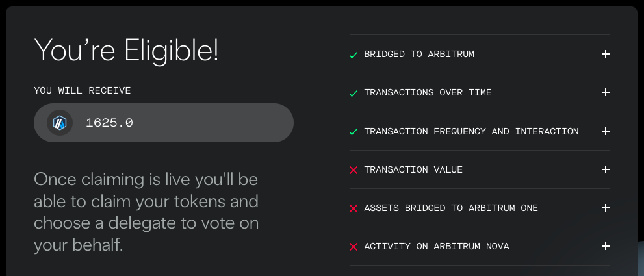Click red X beside Transaction Value
Image resolution: width=644 pixels, height=276 pixels.
(x=354, y=170)
